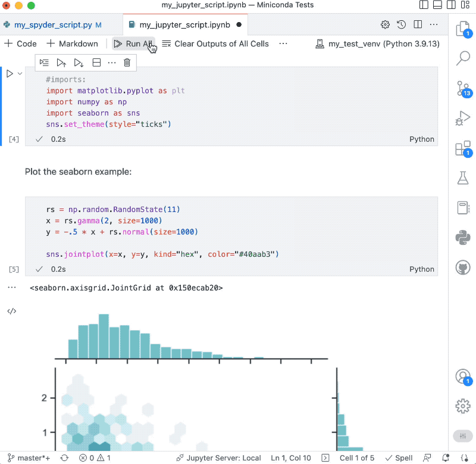Execute current cell and cells below
The image size is (476, 464).
[x=79, y=63]
